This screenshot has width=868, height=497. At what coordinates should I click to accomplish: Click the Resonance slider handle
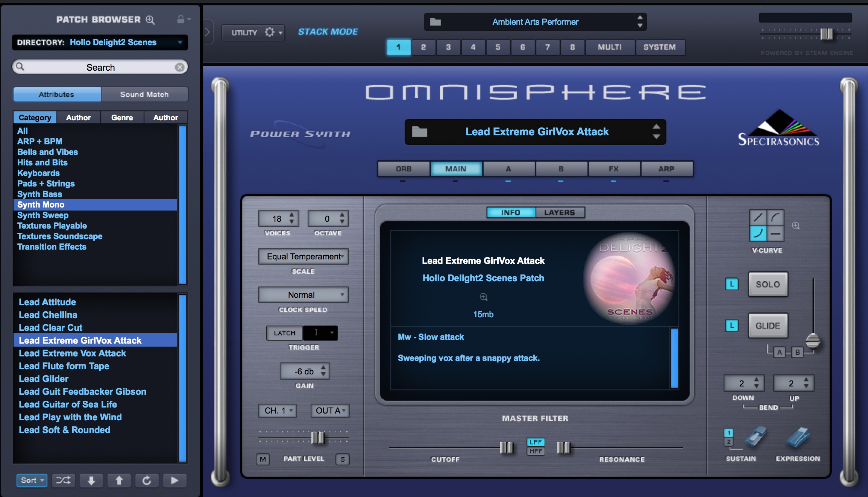coord(563,448)
